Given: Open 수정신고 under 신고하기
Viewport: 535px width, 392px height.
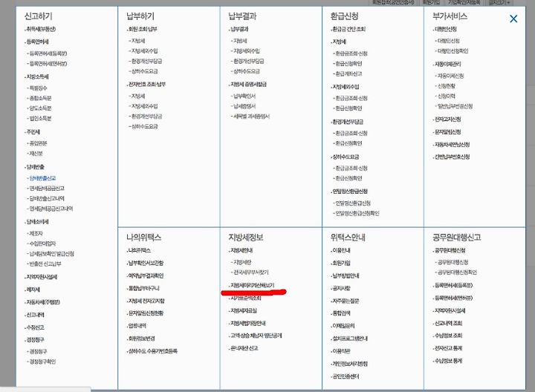Looking at the screenshot, I should click(35, 327).
